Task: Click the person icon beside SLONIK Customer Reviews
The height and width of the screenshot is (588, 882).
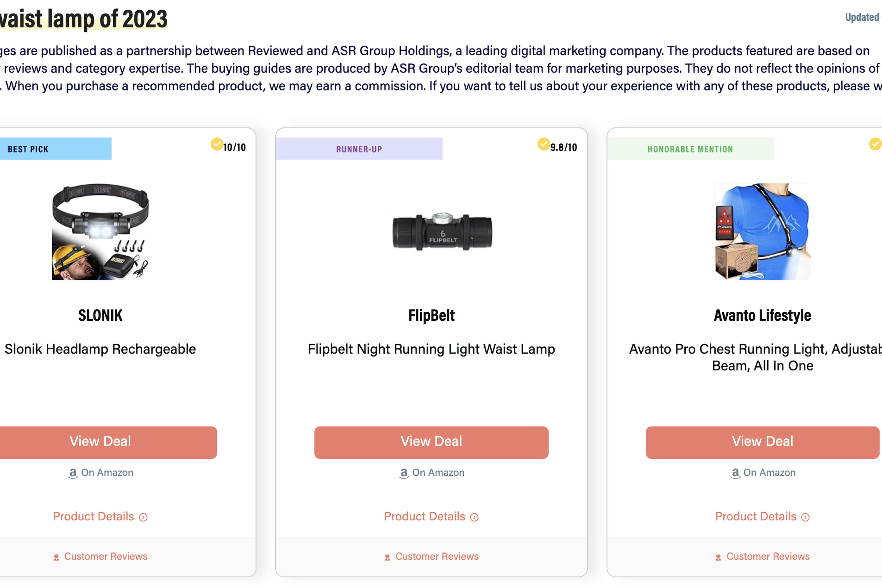Action: 56,557
